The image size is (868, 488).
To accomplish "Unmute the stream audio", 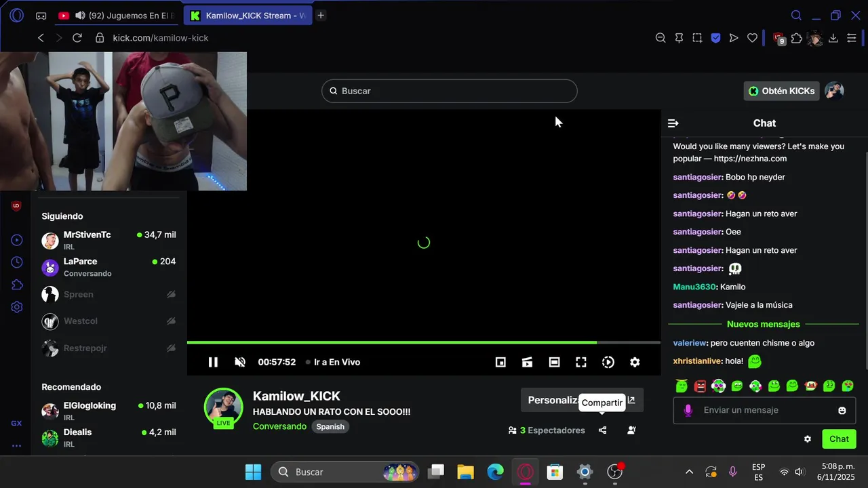I will (x=240, y=362).
